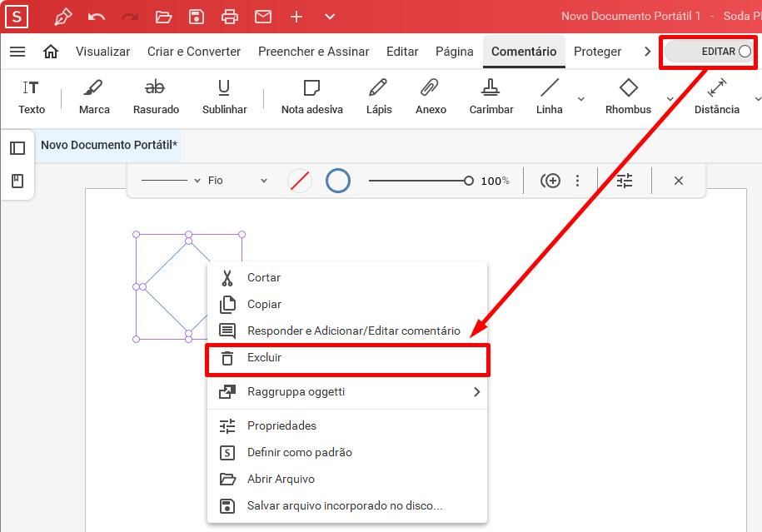This screenshot has width=762, height=532.
Task: Expand the Raggruppa oggetti submenu
Action: point(347,391)
